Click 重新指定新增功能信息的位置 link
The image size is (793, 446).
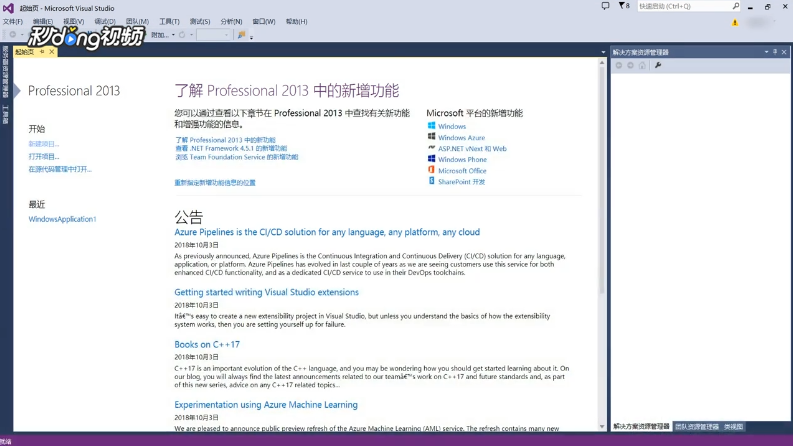pos(215,183)
